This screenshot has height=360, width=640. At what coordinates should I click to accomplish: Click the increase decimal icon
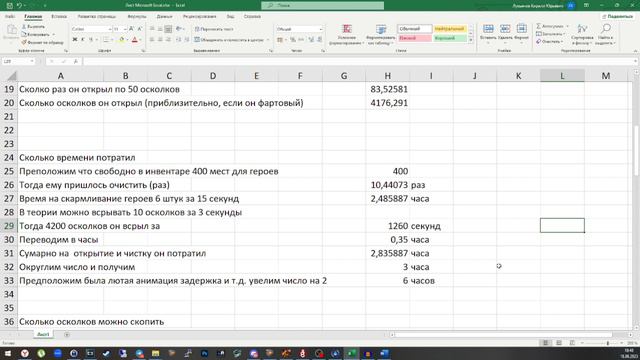311,40
